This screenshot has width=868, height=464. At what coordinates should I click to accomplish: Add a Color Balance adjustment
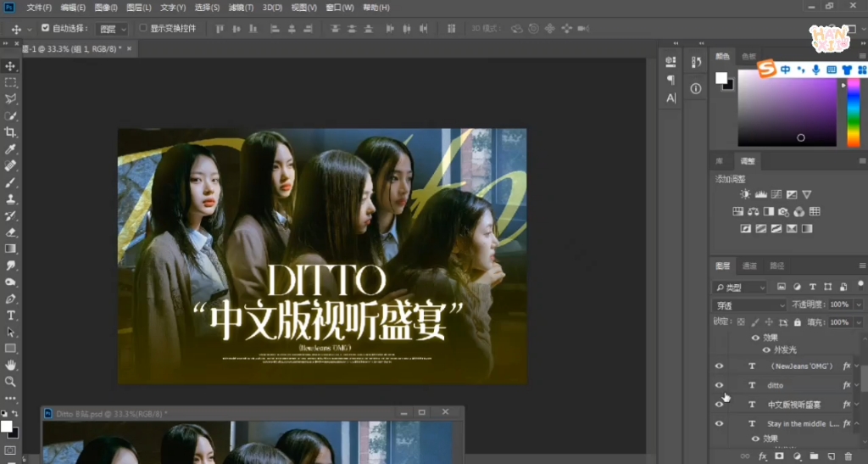click(x=753, y=211)
